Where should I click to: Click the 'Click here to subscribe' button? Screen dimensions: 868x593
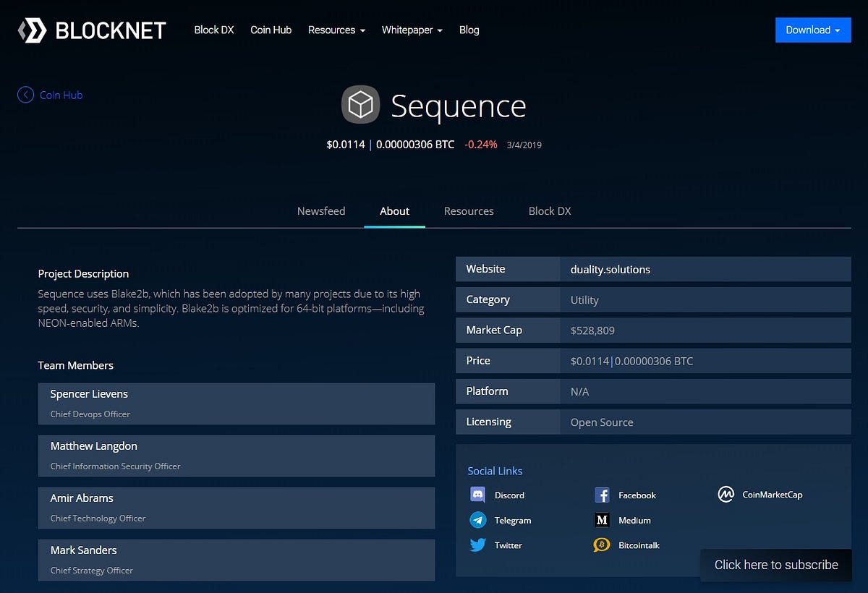click(776, 565)
